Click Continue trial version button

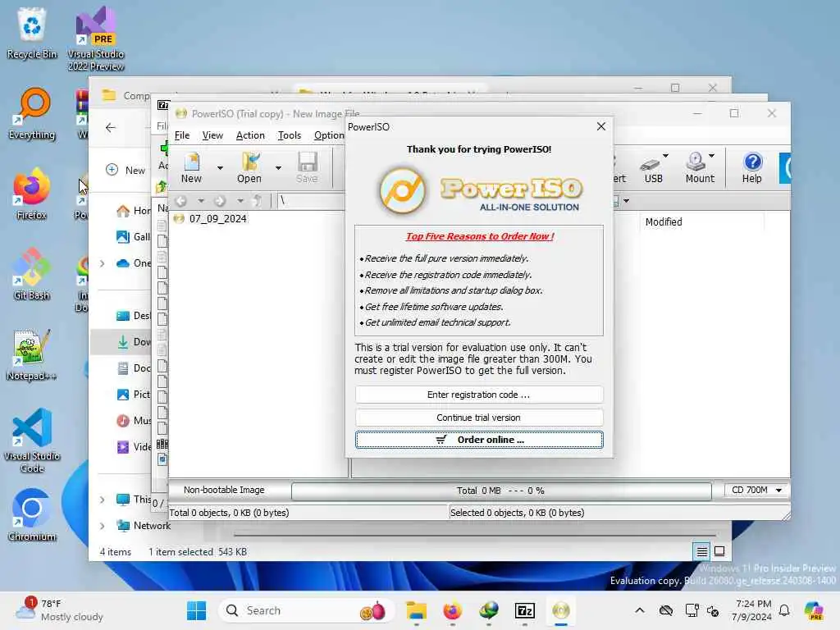pyautogui.click(x=479, y=418)
